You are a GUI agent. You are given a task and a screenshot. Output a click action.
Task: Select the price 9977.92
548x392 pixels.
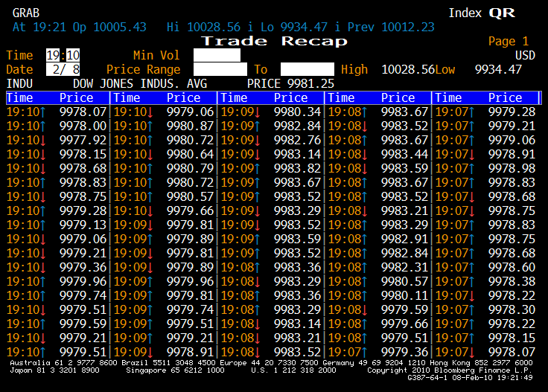coord(83,140)
